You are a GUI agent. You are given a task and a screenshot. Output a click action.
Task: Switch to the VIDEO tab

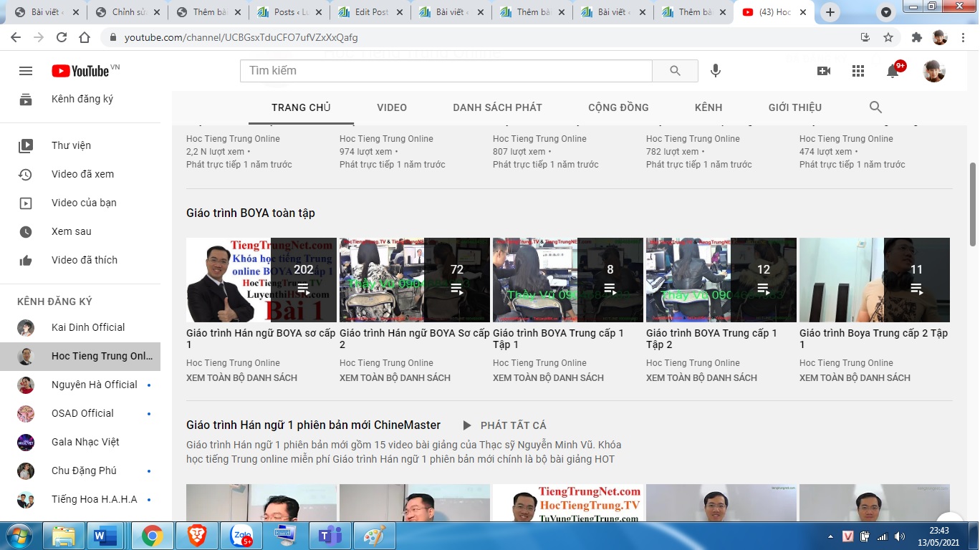392,107
